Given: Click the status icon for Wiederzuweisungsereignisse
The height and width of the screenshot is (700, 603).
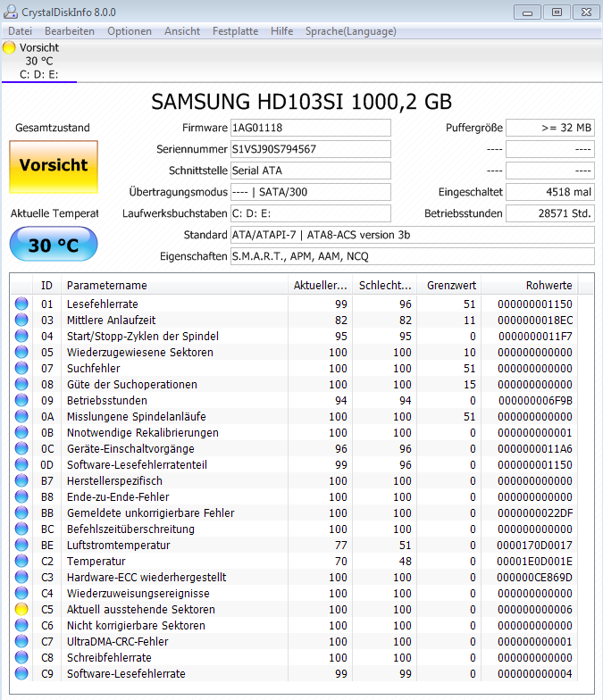Looking at the screenshot, I should [x=21, y=593].
